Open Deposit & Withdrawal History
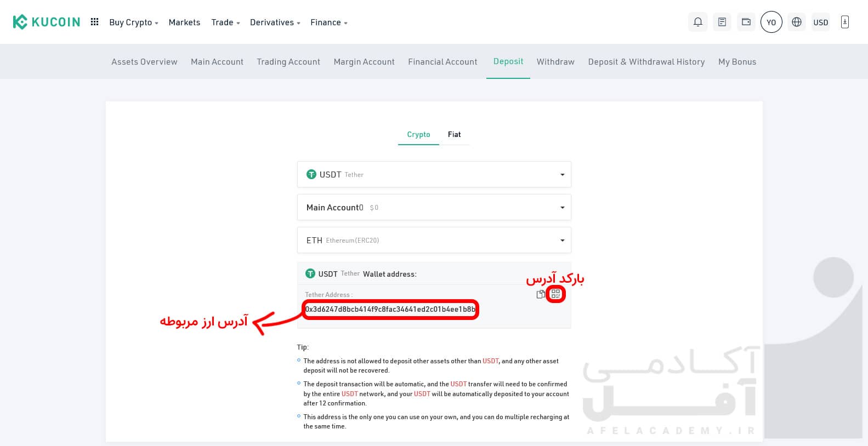The image size is (868, 446). coord(646,62)
